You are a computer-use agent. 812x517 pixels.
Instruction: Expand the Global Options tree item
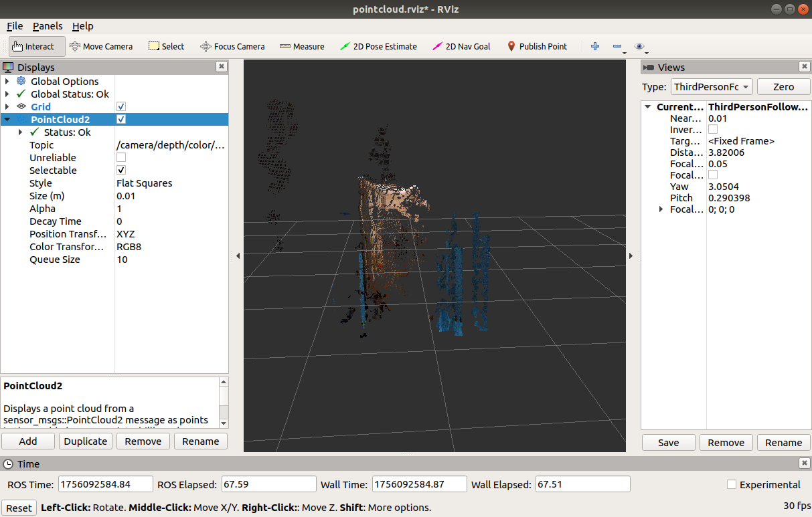(7, 82)
